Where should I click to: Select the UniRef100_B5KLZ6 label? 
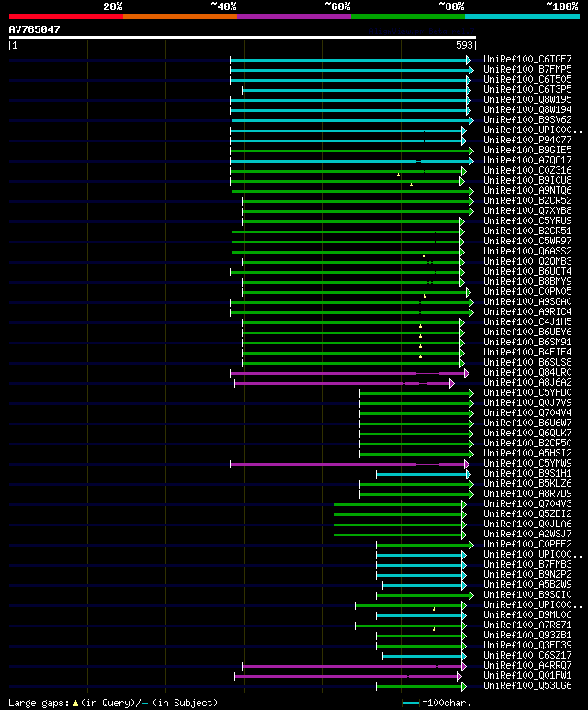[x=527, y=484]
